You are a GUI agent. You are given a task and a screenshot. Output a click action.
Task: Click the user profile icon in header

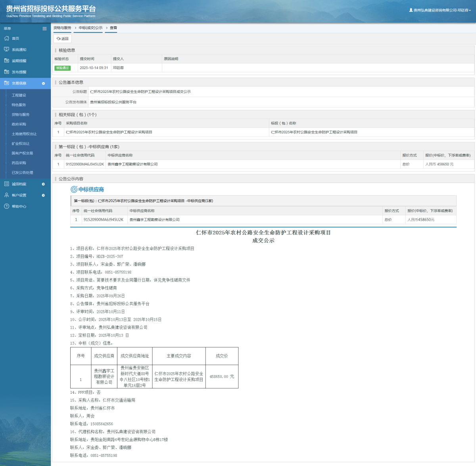pyautogui.click(x=411, y=10)
